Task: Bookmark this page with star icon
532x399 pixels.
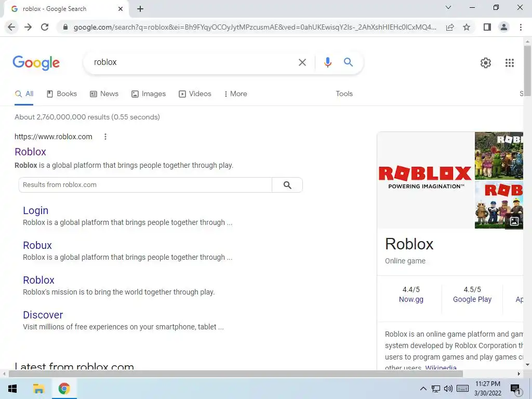Action: [467, 27]
